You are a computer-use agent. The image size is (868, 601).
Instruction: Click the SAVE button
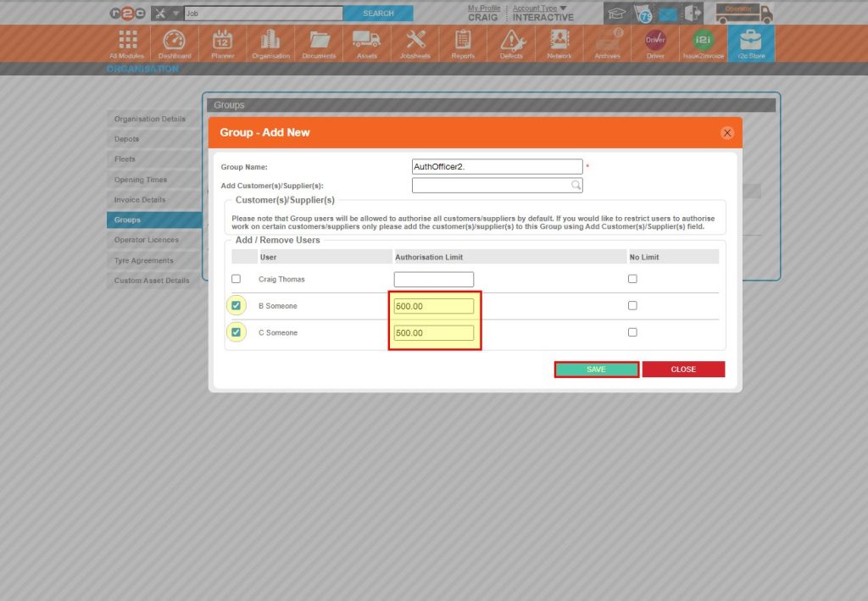pos(596,369)
